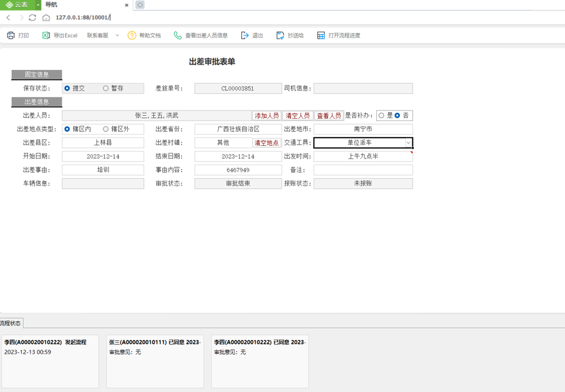Screen dimensions: 565x392
Task: Select the 流程状态 tab
Action: click(11, 323)
